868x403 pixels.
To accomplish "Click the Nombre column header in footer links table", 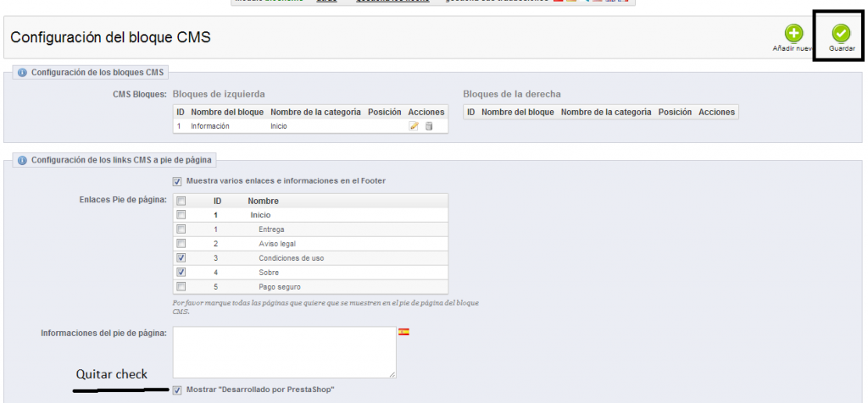I will tap(263, 201).
